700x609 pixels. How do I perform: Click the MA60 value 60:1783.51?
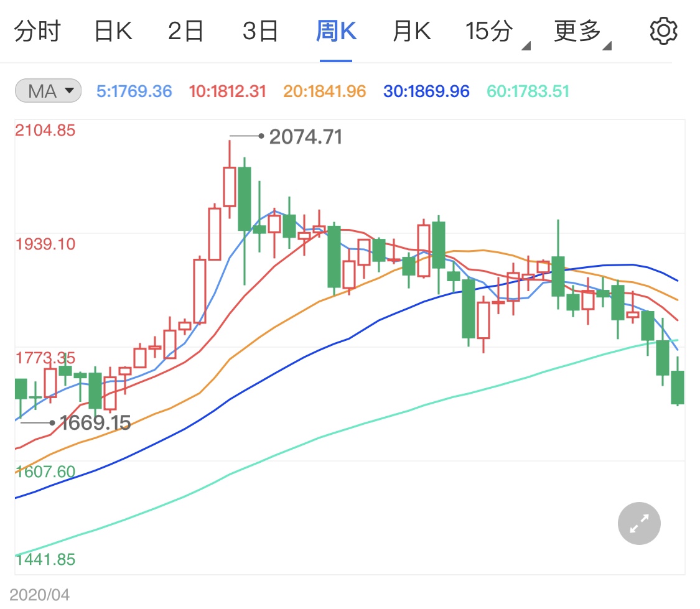pyautogui.click(x=528, y=91)
